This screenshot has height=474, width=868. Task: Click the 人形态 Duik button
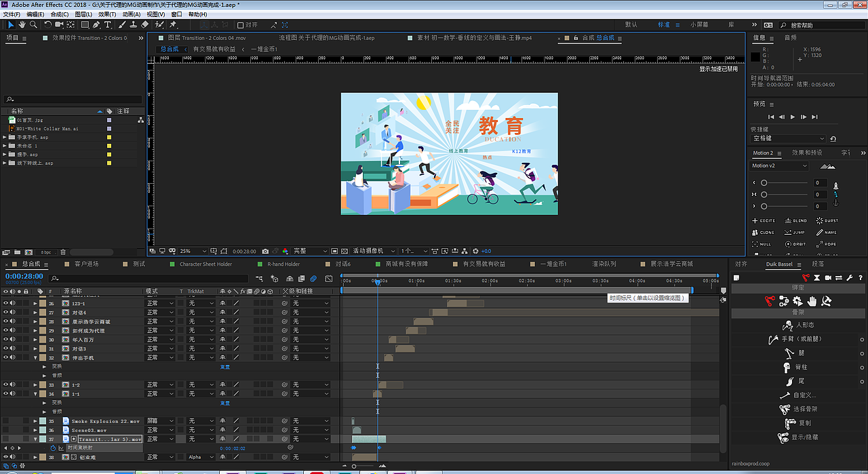(799, 325)
